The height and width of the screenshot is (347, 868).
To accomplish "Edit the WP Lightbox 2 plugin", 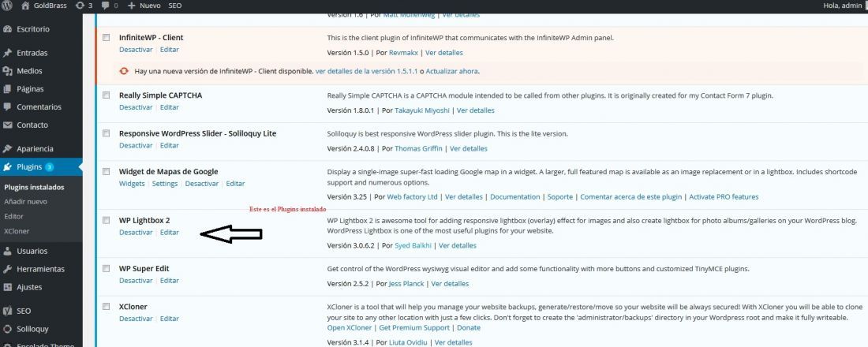I will pos(170,233).
